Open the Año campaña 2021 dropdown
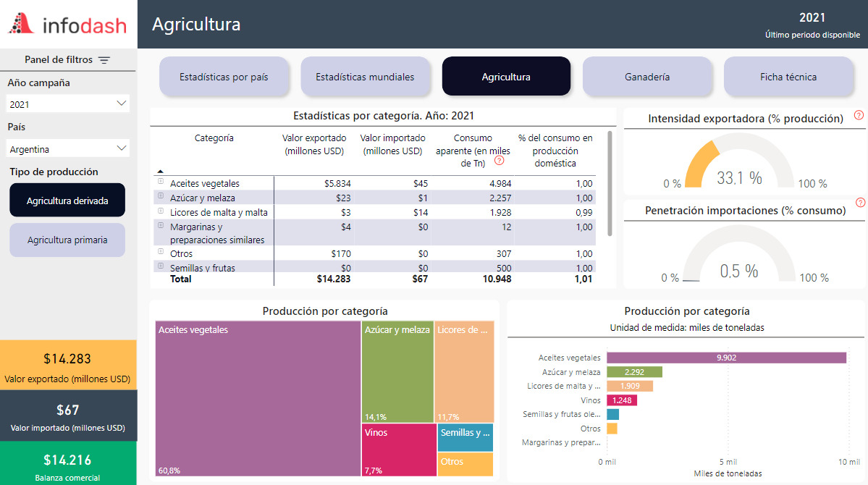The width and height of the screenshot is (868, 485). tap(68, 104)
